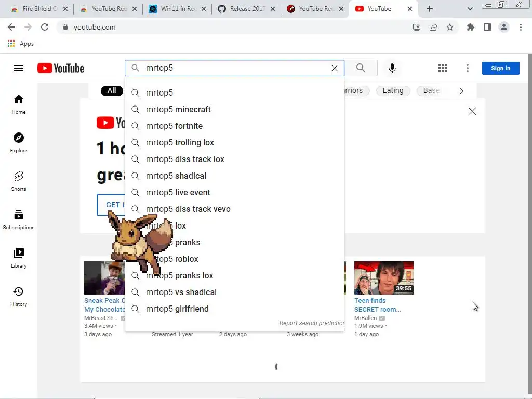Toggle the browser side panel
This screenshot has height=399, width=532.
click(487, 27)
